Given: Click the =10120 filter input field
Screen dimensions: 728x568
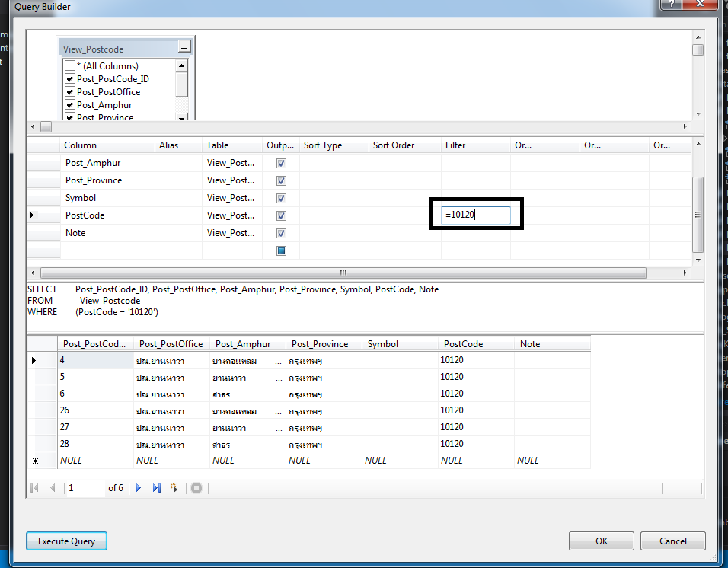Looking at the screenshot, I should (477, 215).
